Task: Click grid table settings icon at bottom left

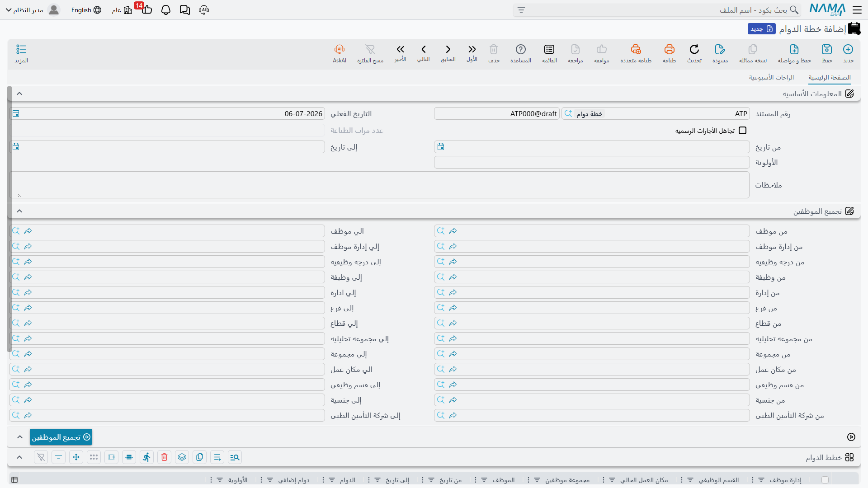Action: 14,480
